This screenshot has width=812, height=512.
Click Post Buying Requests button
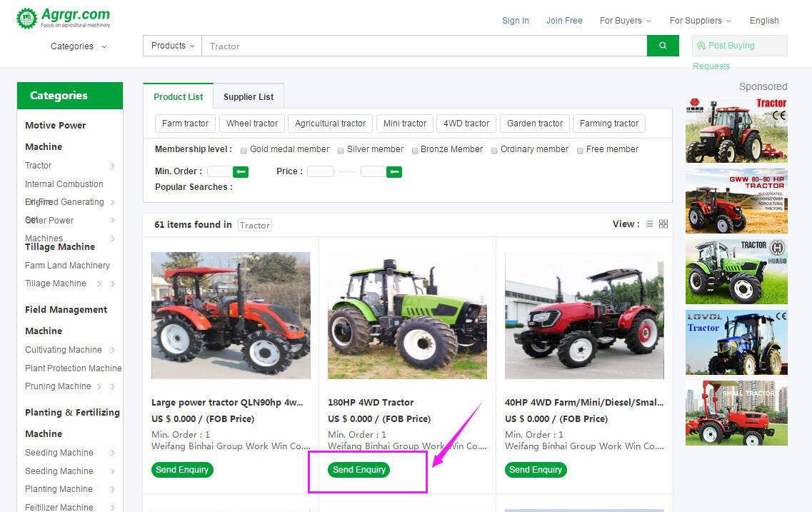pyautogui.click(x=739, y=46)
